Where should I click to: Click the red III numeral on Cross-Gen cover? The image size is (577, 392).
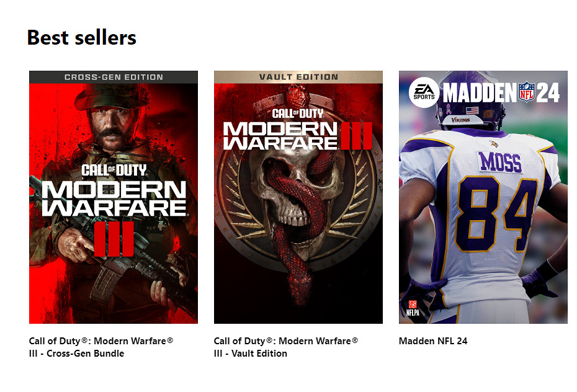point(114,239)
